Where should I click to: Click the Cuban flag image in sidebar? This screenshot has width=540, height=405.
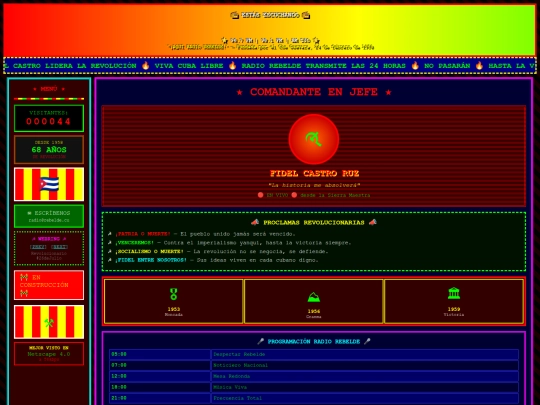click(x=49, y=184)
